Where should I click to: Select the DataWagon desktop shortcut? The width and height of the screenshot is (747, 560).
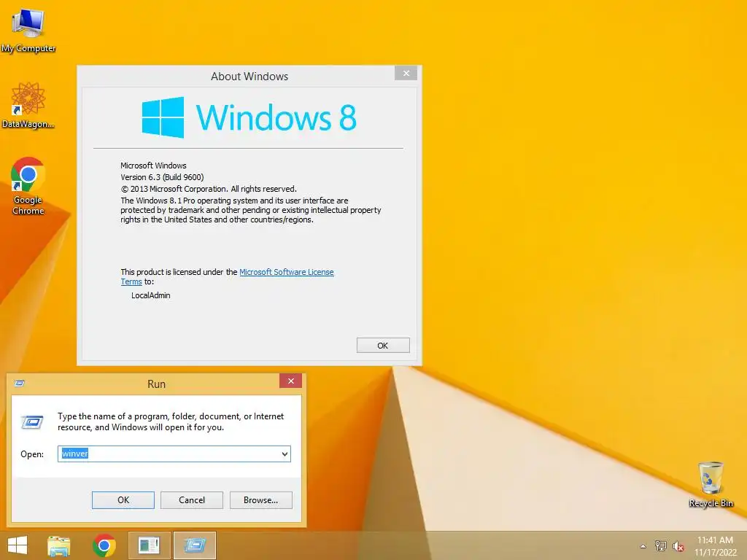pyautogui.click(x=28, y=105)
